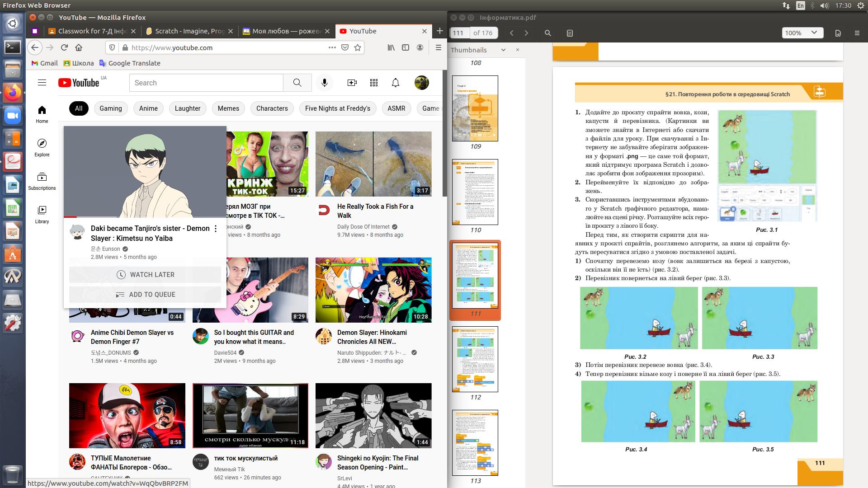Bookmark the page with the star icon
868x488 pixels.
pos(358,47)
